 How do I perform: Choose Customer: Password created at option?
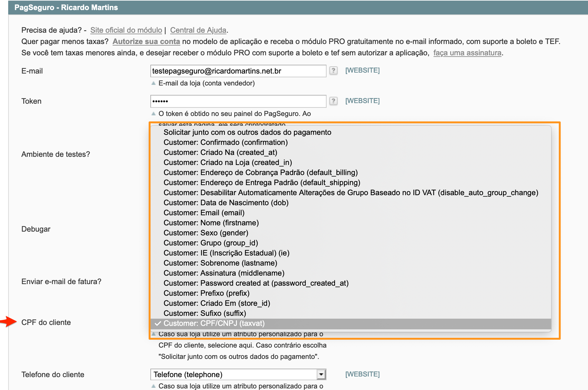(351, 283)
